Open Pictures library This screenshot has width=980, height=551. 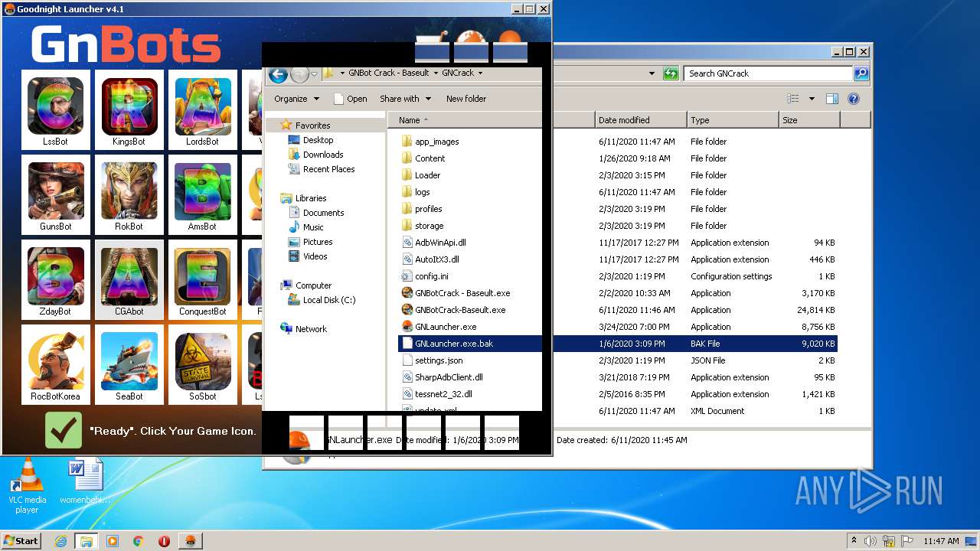tap(318, 242)
